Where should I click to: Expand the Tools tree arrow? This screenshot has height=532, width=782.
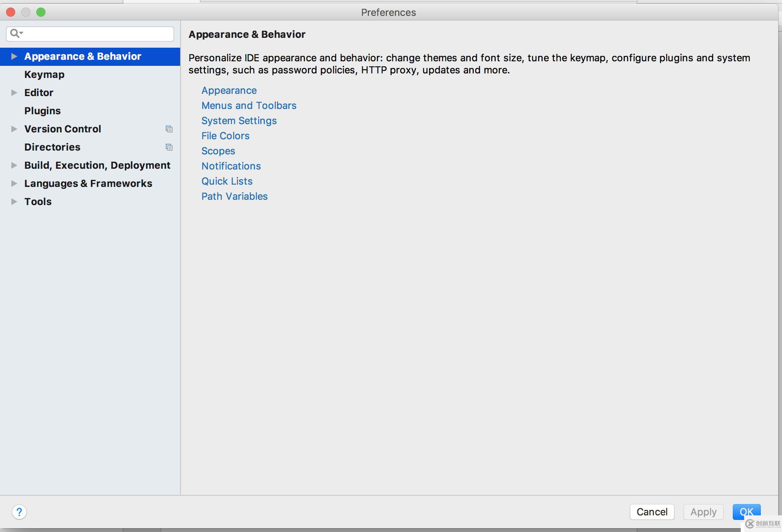tap(14, 202)
